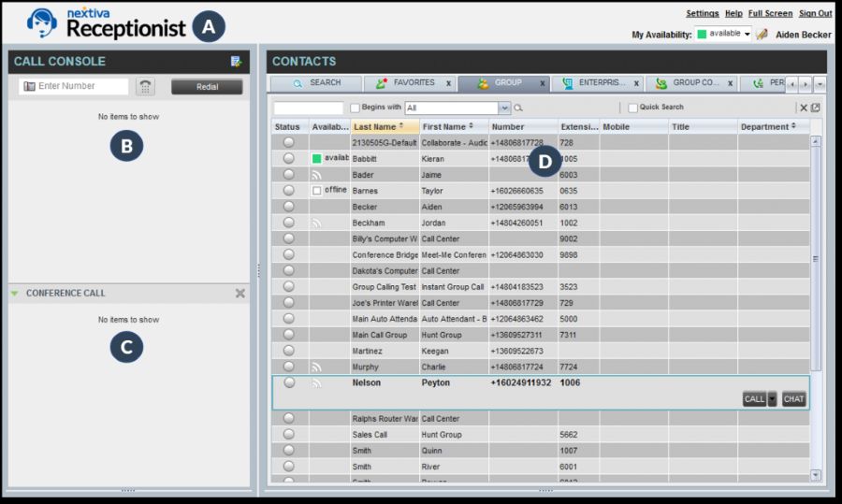The height and width of the screenshot is (504, 842).
Task: Enable the Begins with checkbox
Action: click(355, 108)
